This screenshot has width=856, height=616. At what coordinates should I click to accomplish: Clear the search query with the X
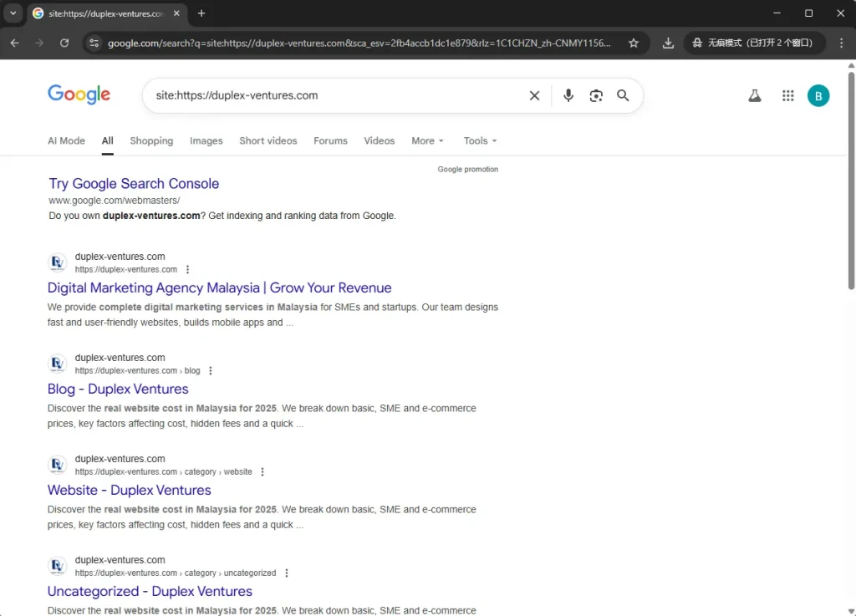[x=534, y=95]
